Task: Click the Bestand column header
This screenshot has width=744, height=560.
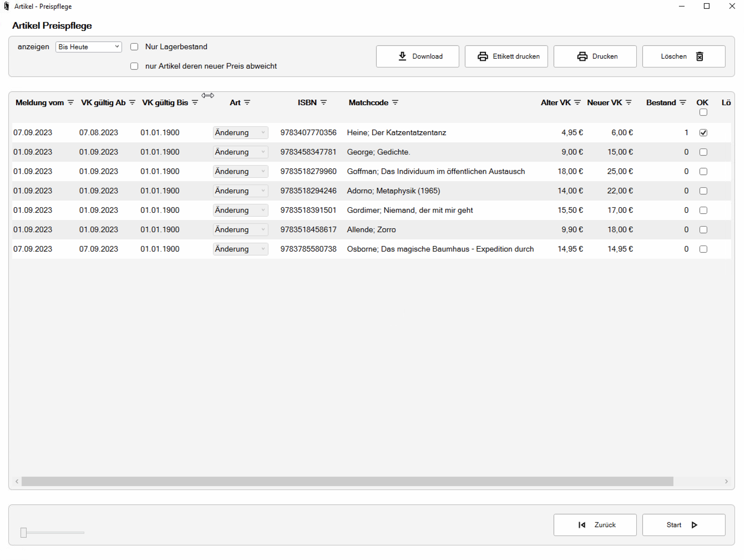Action: pyautogui.click(x=661, y=103)
